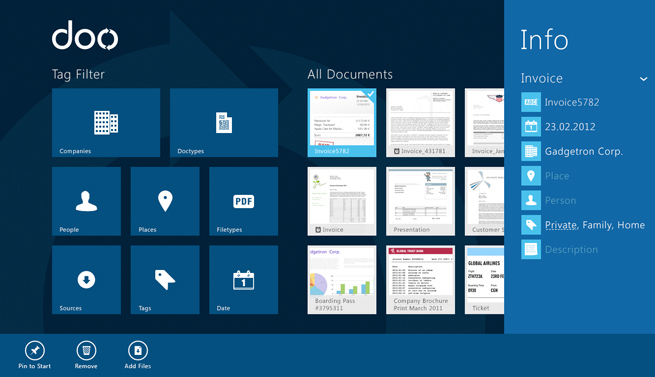The width and height of the screenshot is (655, 377).
Task: Click the Remove trash icon
Action: point(86,350)
